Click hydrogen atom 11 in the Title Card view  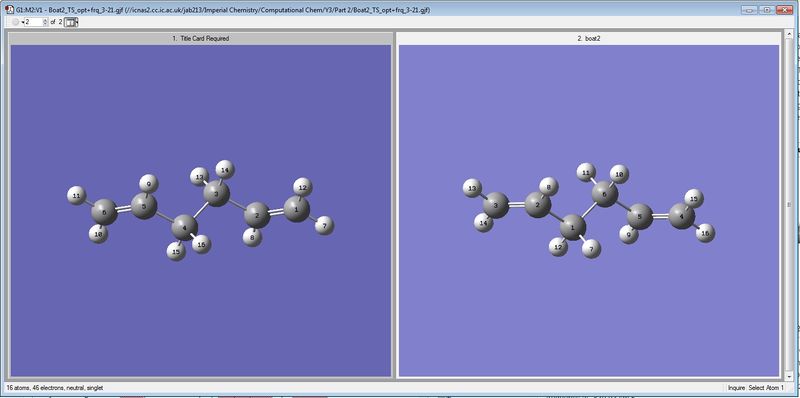pos(77,195)
